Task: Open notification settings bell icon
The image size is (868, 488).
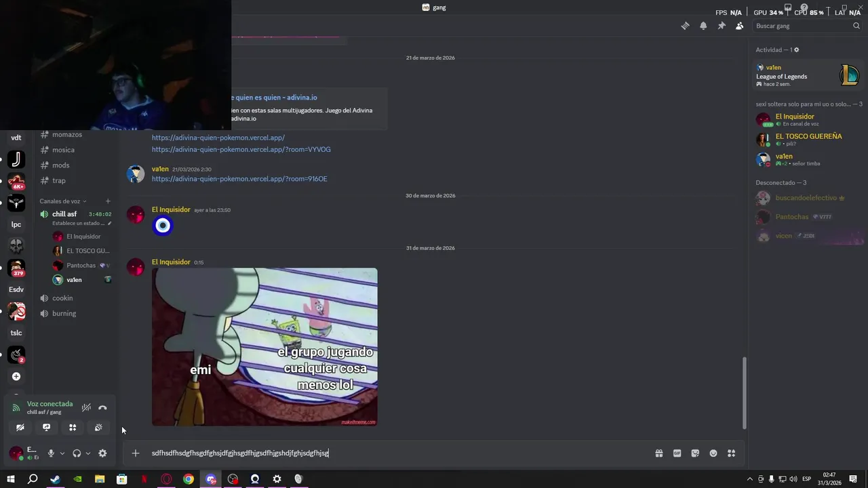Action: click(703, 26)
